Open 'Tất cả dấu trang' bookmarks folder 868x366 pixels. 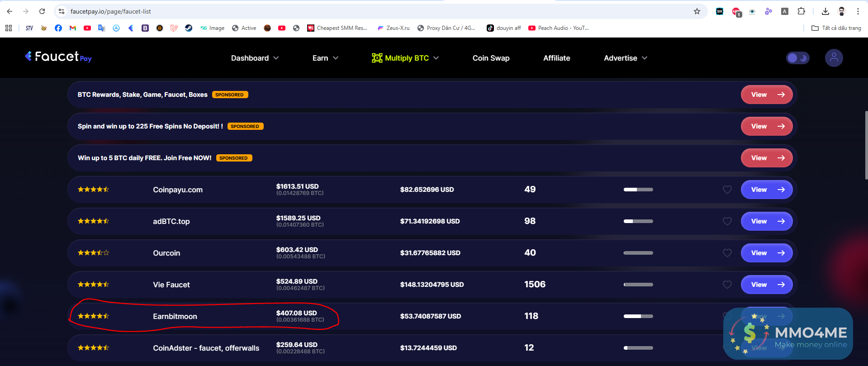point(836,28)
